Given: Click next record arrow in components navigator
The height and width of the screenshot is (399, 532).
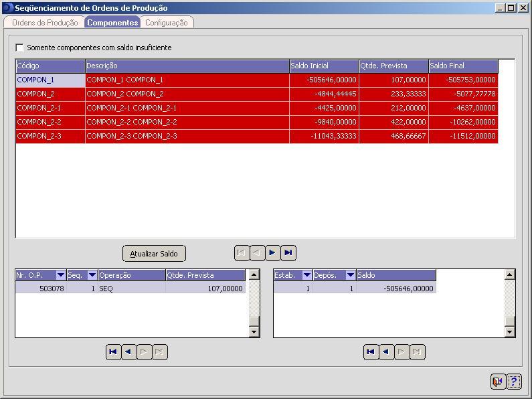Looking at the screenshot, I should [273, 253].
